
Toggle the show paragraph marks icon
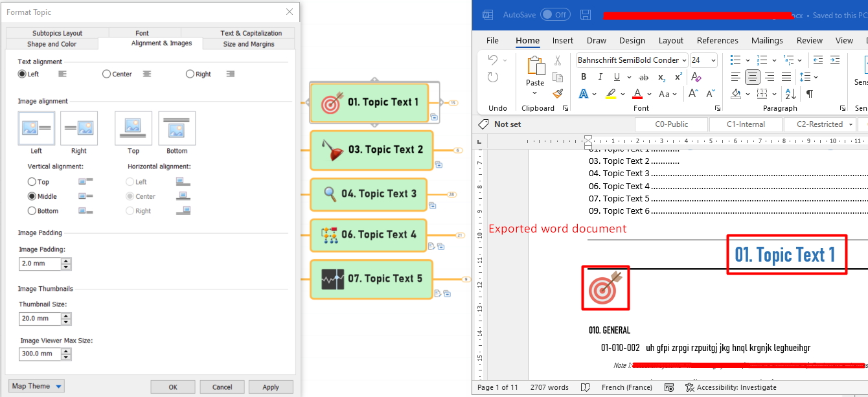809,94
